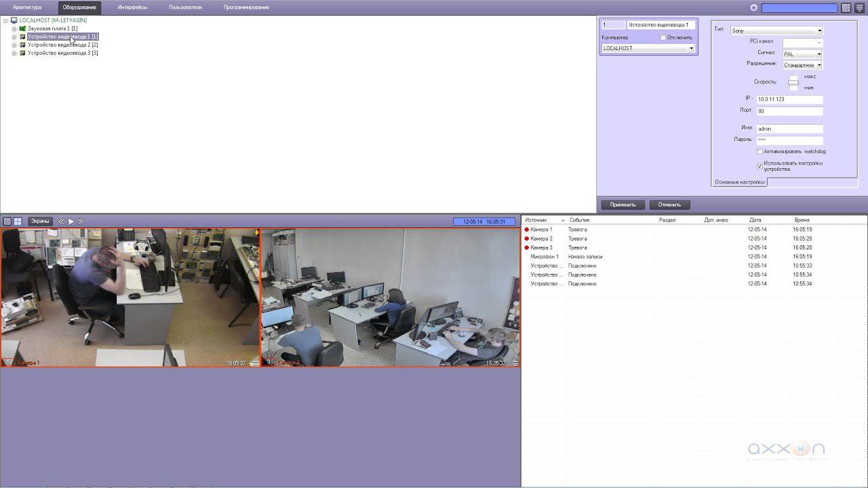
Task: Click the Имя field showing admin
Action: pos(789,128)
